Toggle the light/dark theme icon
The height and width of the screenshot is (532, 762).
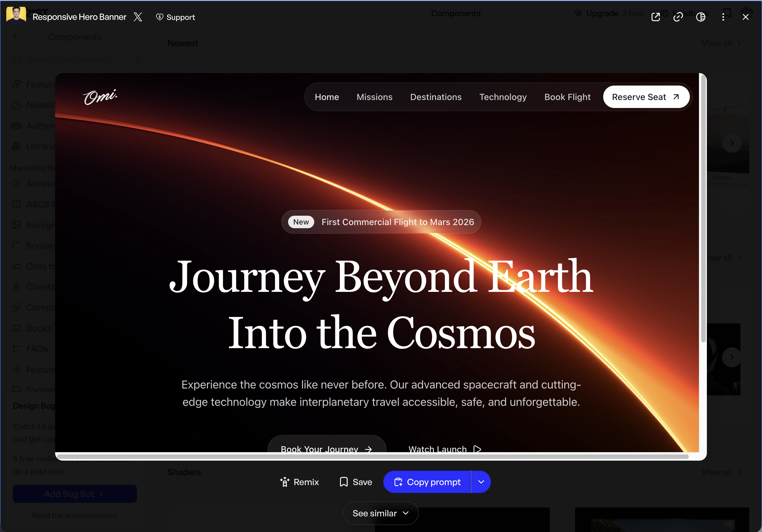point(701,17)
